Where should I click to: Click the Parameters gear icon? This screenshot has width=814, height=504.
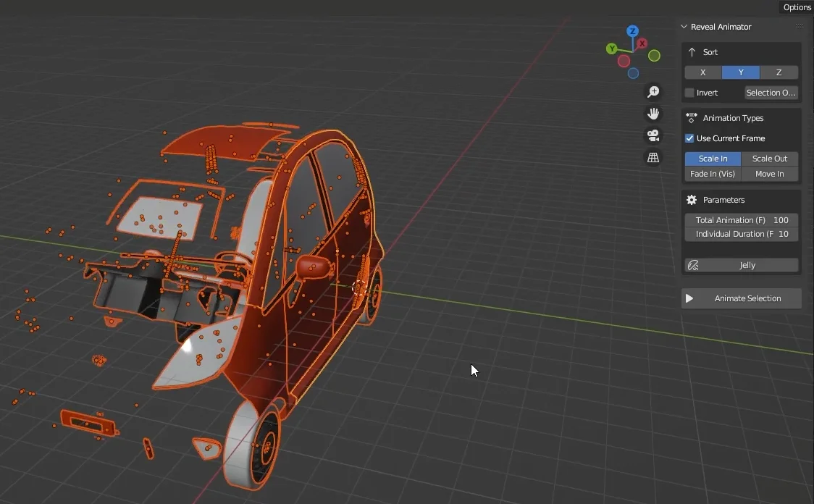point(692,199)
